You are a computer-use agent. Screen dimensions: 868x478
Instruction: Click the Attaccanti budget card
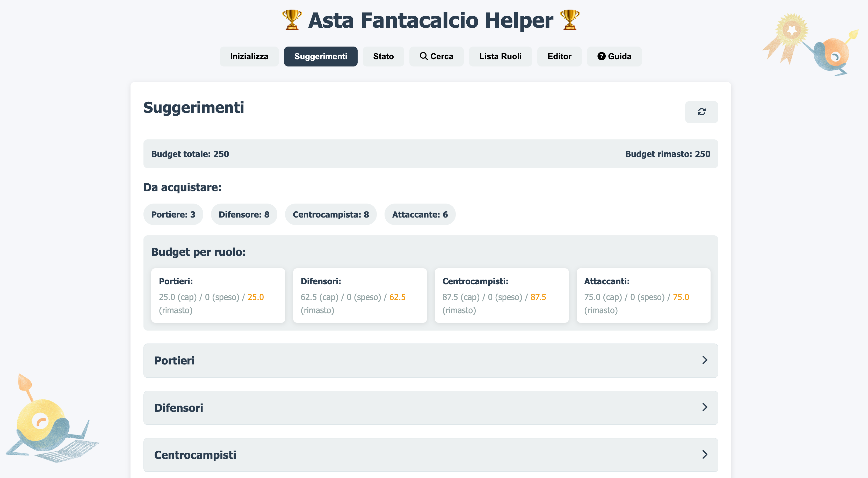643,295
